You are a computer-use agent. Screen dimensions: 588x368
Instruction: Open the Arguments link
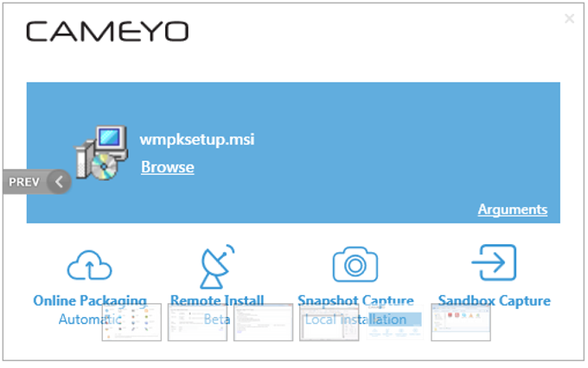coord(513,210)
